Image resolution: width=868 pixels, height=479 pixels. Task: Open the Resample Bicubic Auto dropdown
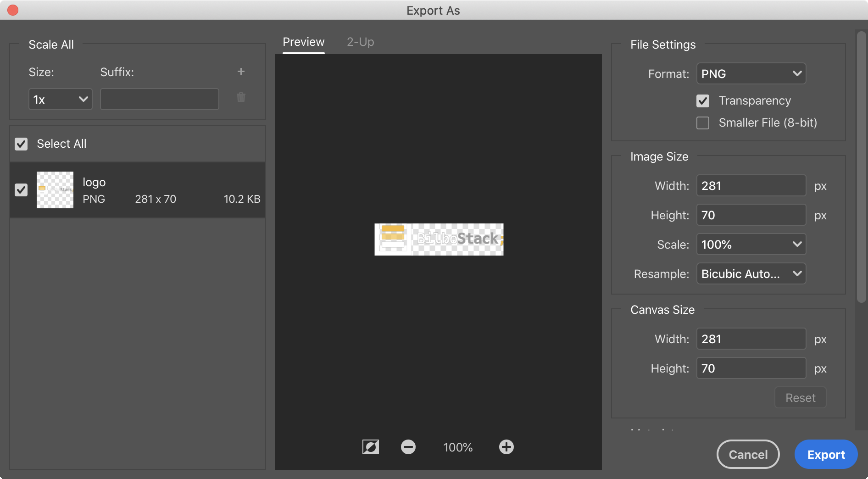point(751,273)
